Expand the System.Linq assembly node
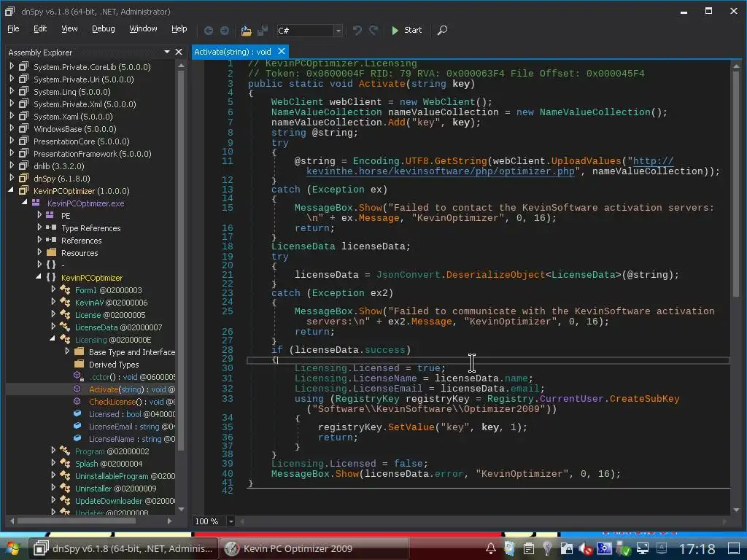 pyautogui.click(x=12, y=91)
